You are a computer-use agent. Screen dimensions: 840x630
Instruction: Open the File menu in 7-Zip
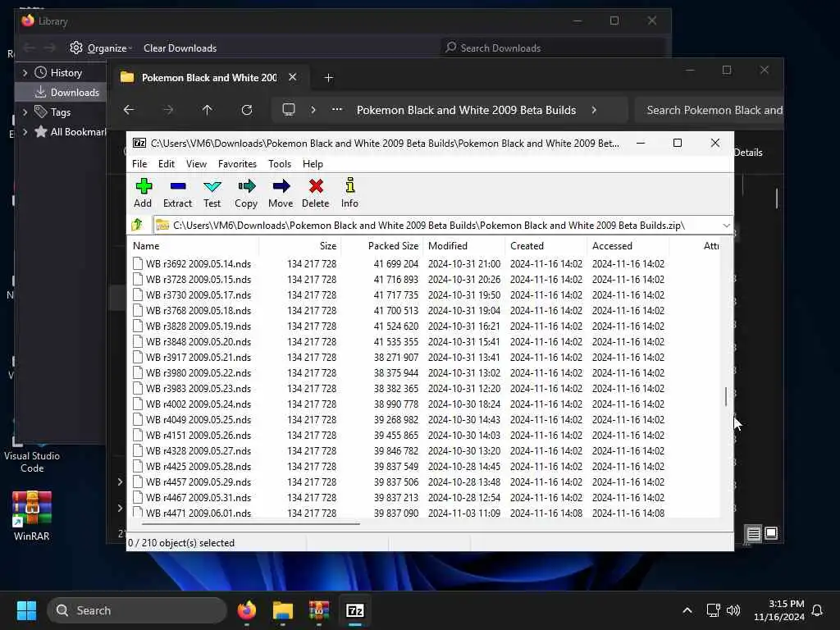[139, 164]
